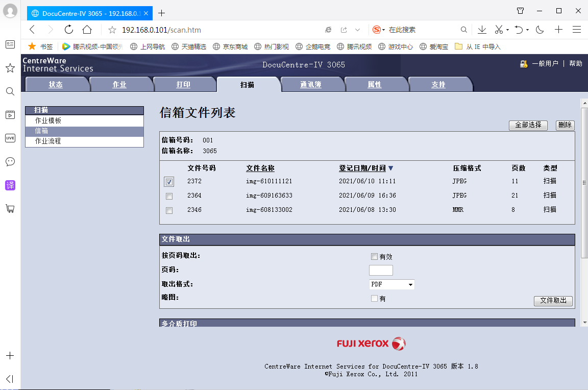
Task: Open the shopping cart sidebar icon
Action: tap(10, 209)
